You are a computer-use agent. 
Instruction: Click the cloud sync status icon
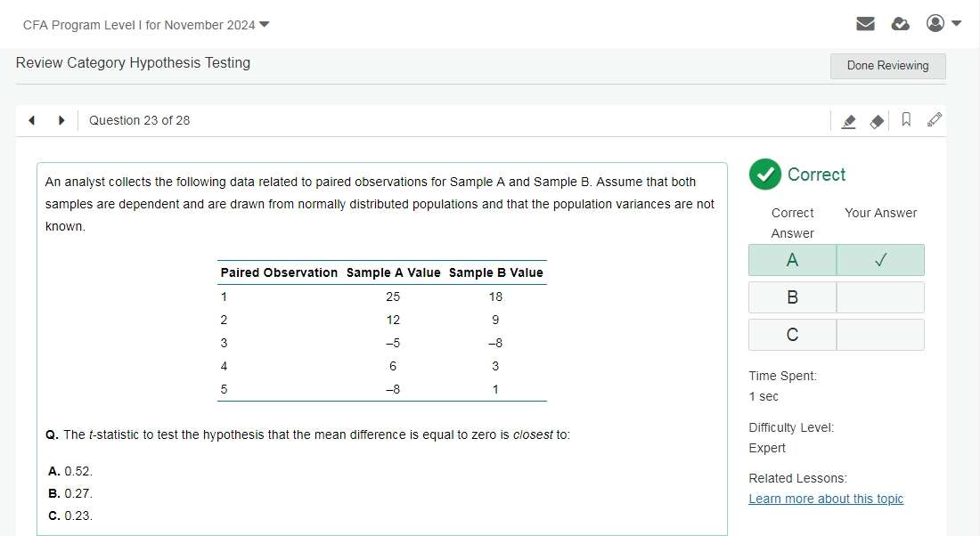coord(901,24)
